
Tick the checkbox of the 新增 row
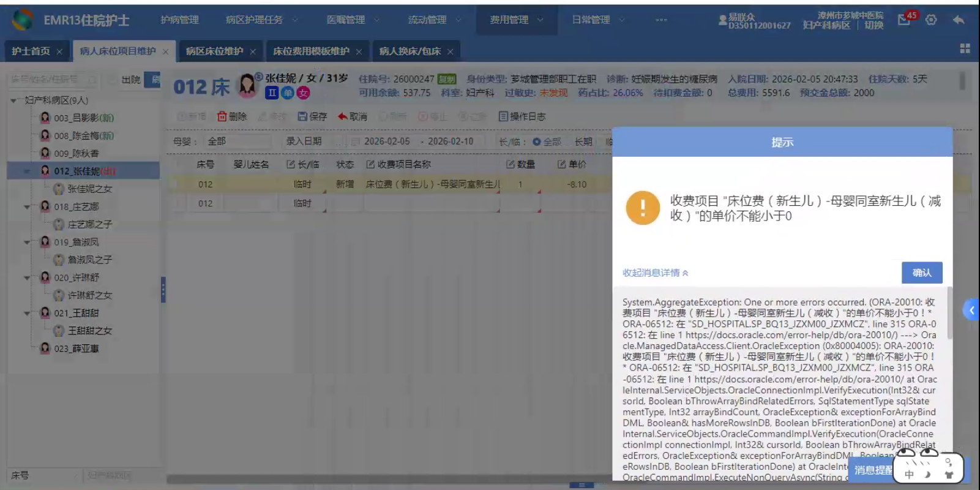[174, 184]
